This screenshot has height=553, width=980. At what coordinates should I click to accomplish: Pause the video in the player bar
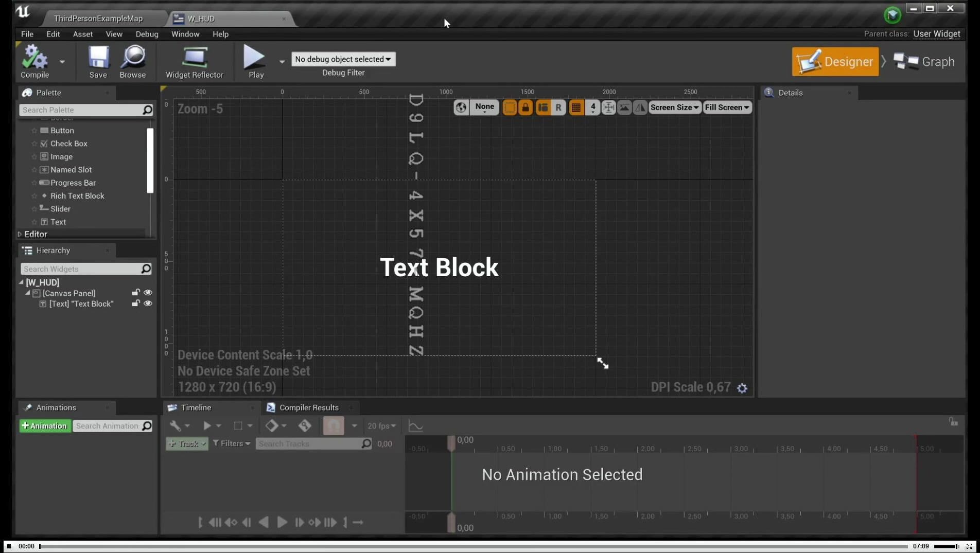(9, 546)
